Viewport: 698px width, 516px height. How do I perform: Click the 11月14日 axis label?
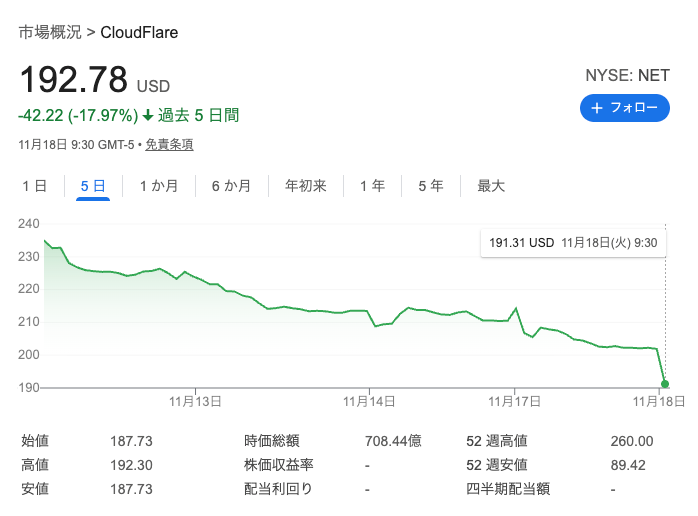369,402
